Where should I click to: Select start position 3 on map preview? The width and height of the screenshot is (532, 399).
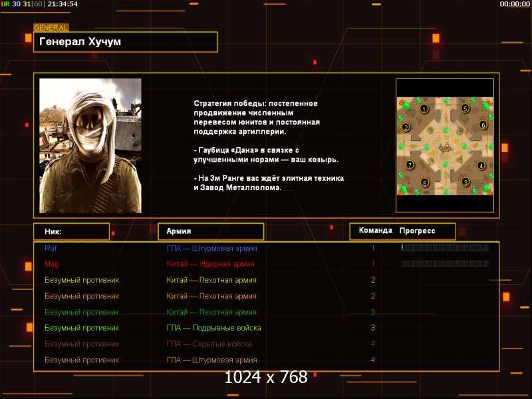coord(465,182)
